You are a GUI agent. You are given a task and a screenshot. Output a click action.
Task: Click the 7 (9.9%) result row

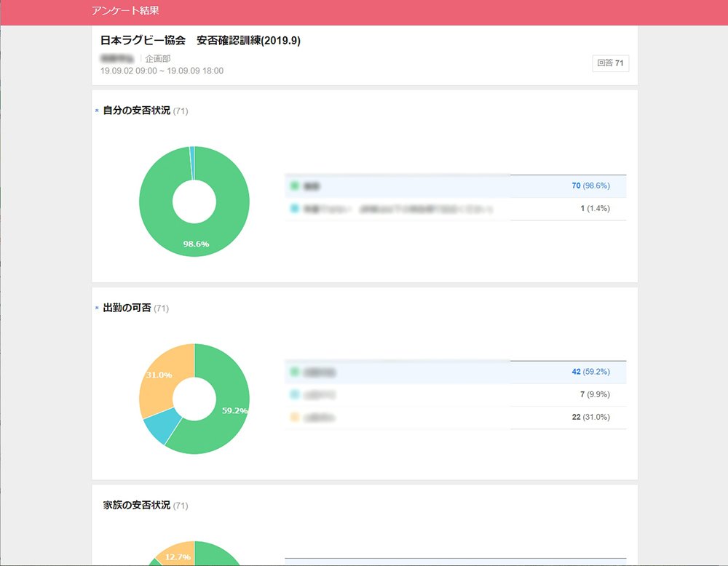(x=456, y=395)
